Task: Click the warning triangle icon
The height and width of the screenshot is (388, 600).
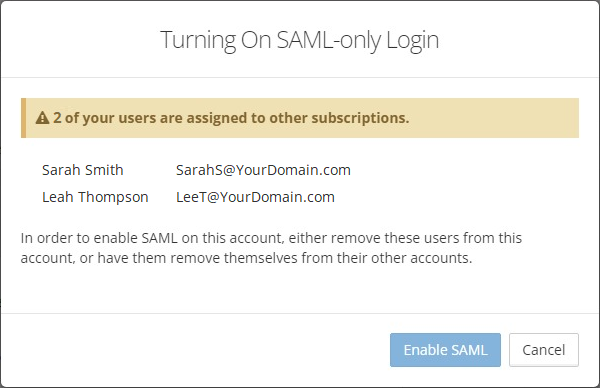Action: (42, 118)
